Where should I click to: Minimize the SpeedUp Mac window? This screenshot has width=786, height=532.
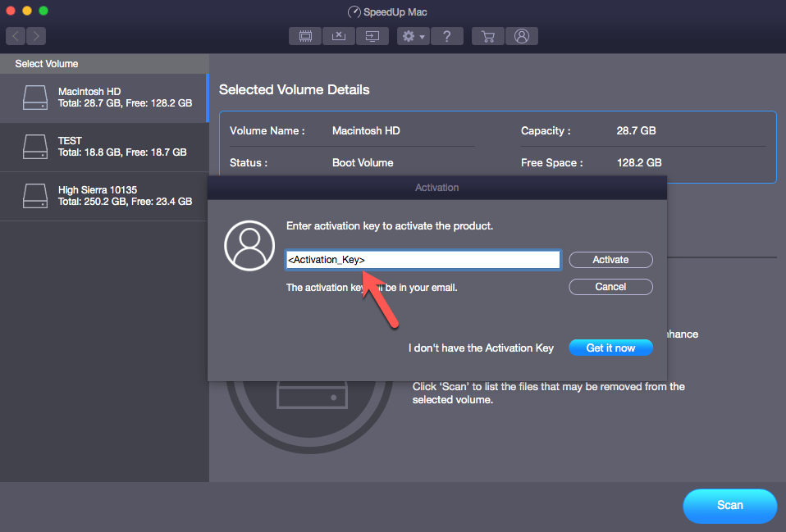27,11
